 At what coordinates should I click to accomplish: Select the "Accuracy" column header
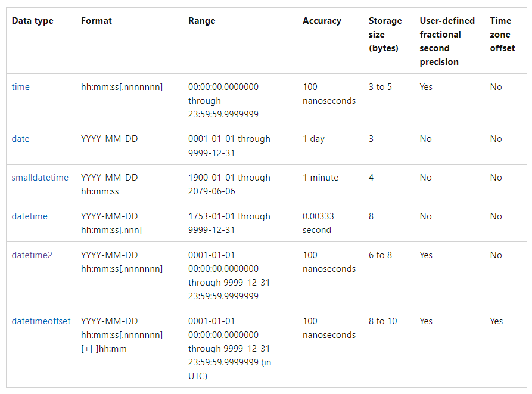322,21
